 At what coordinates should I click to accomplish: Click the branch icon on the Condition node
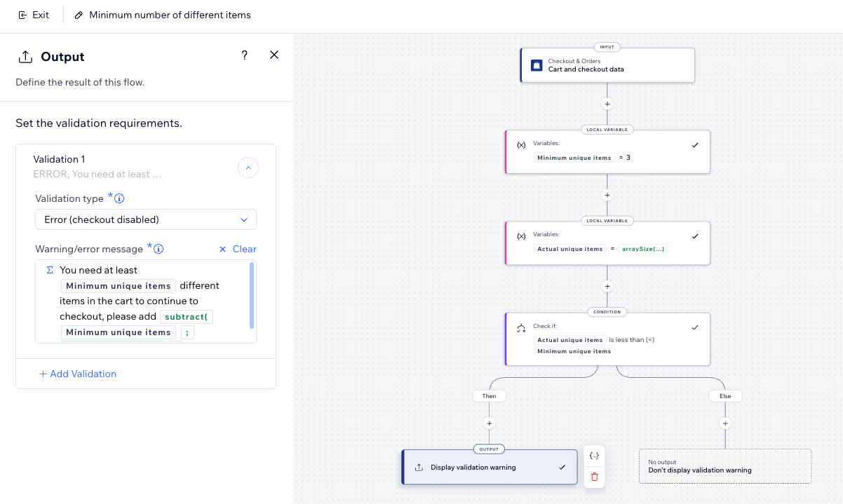point(520,327)
